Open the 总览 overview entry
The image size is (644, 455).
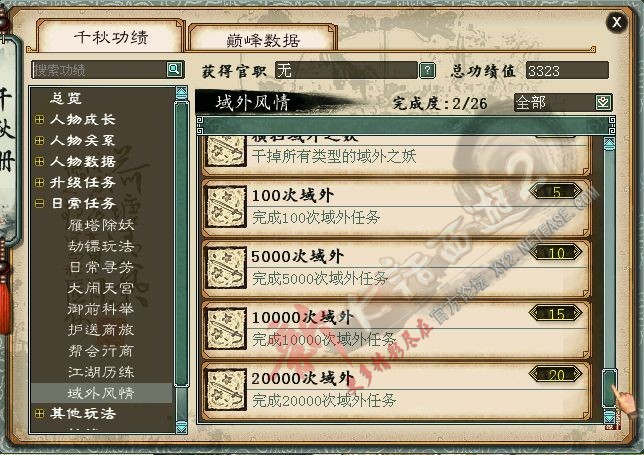point(66,98)
